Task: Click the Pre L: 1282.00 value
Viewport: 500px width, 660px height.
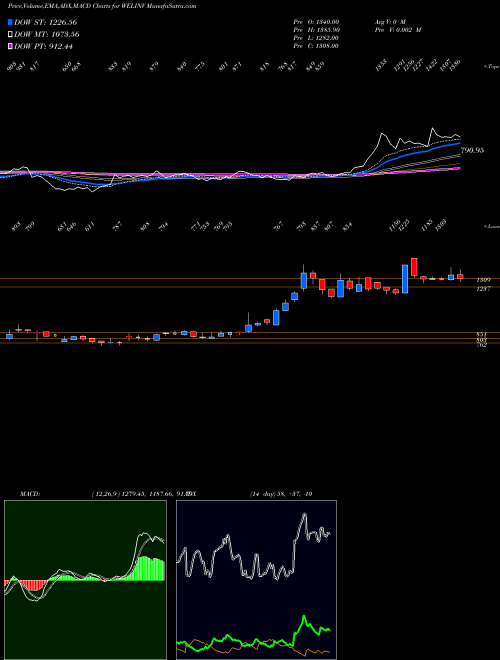Action: pyautogui.click(x=316, y=38)
